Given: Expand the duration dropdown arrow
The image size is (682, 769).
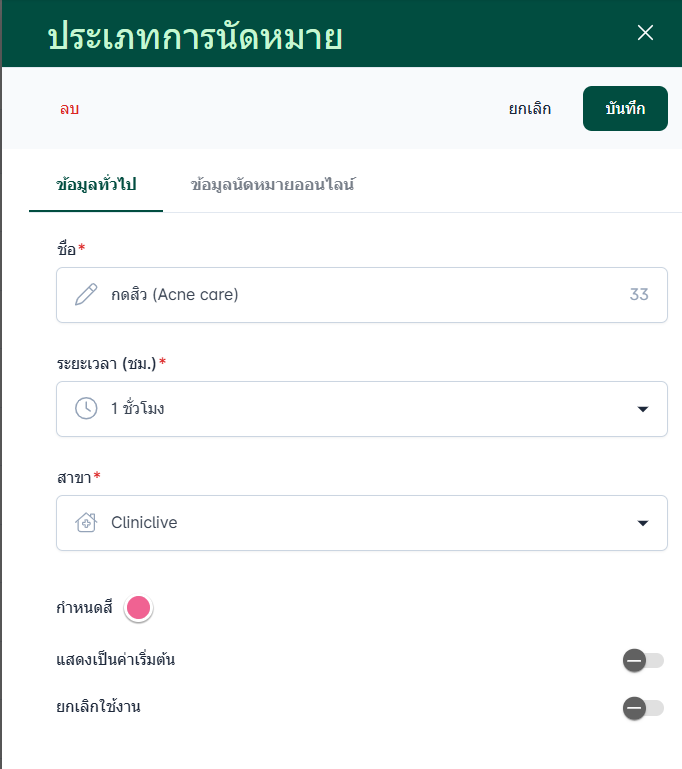Looking at the screenshot, I should 643,409.
